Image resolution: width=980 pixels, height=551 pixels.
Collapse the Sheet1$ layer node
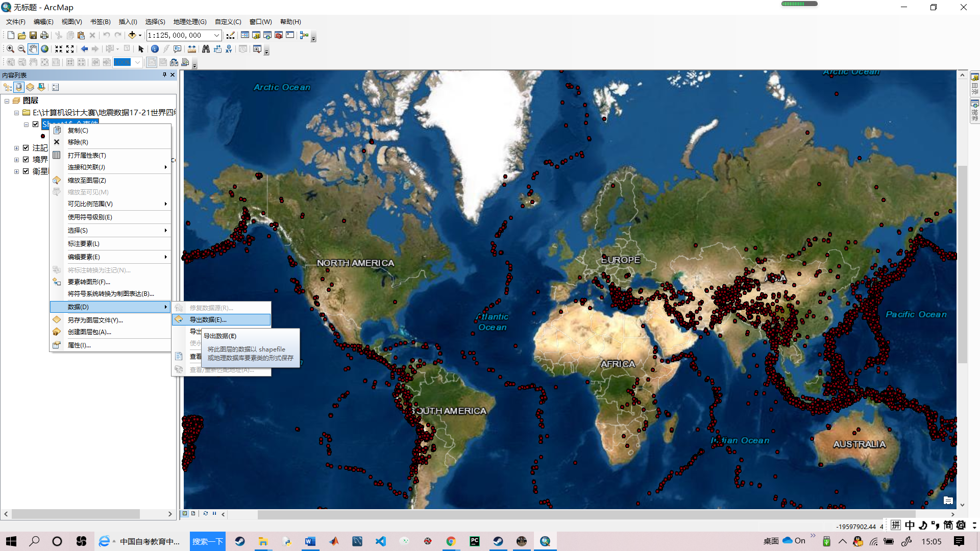[26, 124]
